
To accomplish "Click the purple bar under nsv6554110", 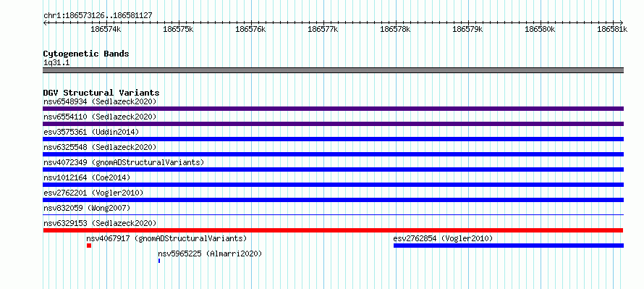I will click(333, 124).
